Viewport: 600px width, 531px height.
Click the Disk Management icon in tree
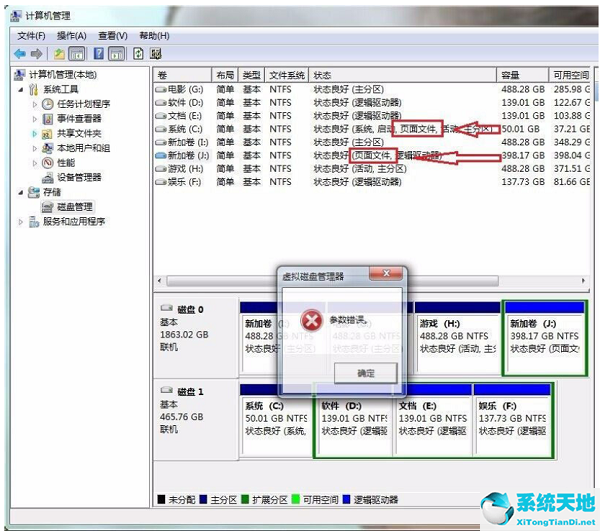(47, 207)
